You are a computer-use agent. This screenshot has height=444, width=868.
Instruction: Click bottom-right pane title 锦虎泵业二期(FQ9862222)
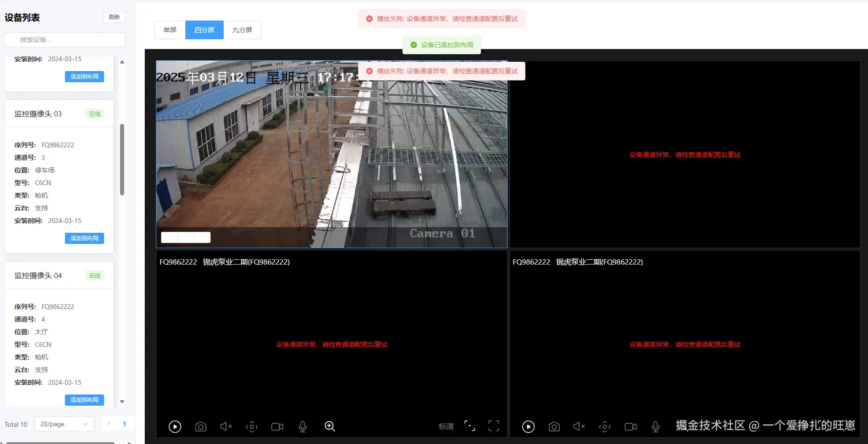coord(600,262)
